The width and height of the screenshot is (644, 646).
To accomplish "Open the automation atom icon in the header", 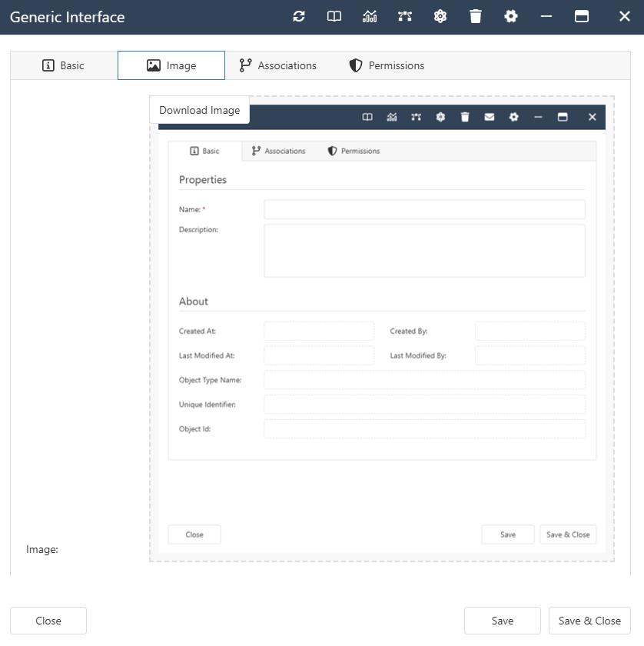I will [x=440, y=16].
